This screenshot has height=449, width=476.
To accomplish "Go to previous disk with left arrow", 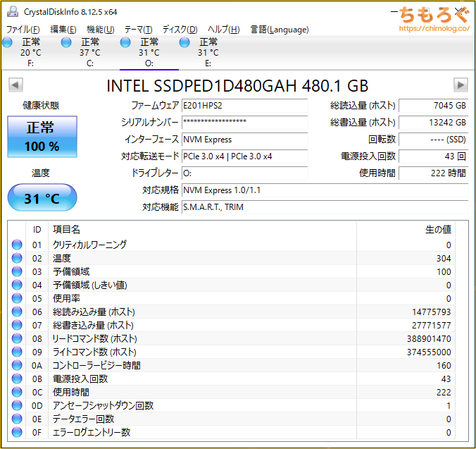I will pyautogui.click(x=15, y=85).
